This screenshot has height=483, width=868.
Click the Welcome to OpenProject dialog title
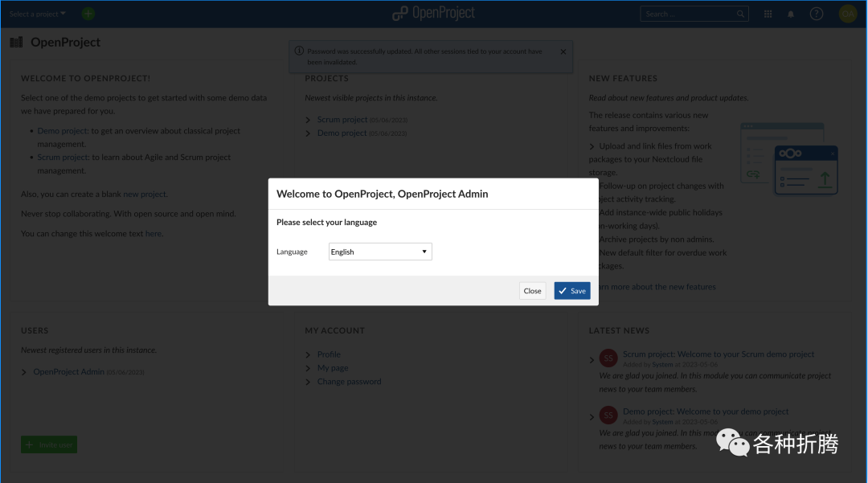tap(383, 194)
